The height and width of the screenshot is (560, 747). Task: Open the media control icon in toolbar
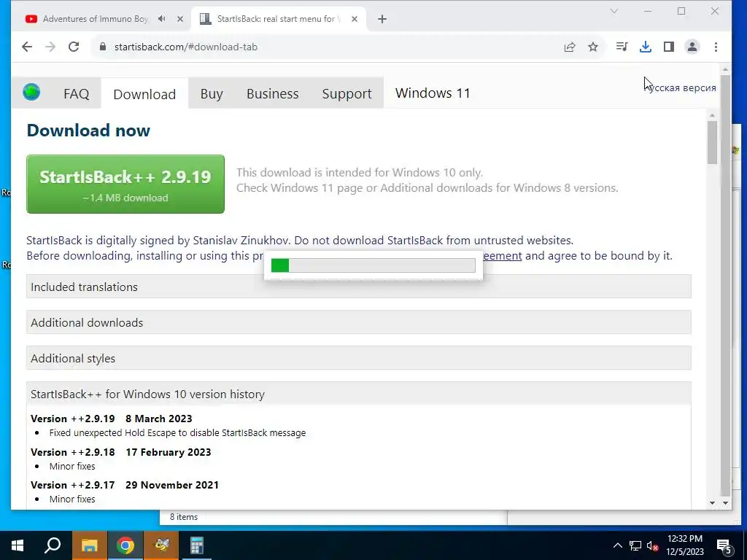pos(622,47)
